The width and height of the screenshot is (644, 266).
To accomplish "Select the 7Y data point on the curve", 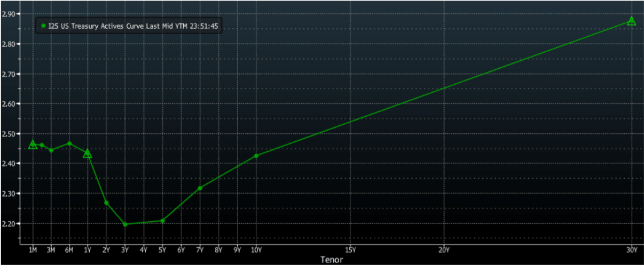I will (x=200, y=188).
